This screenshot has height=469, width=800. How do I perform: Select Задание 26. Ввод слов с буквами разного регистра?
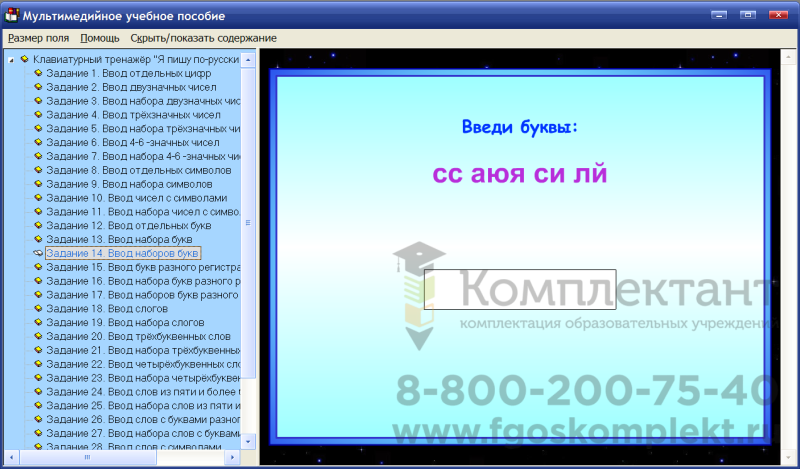tap(143, 418)
